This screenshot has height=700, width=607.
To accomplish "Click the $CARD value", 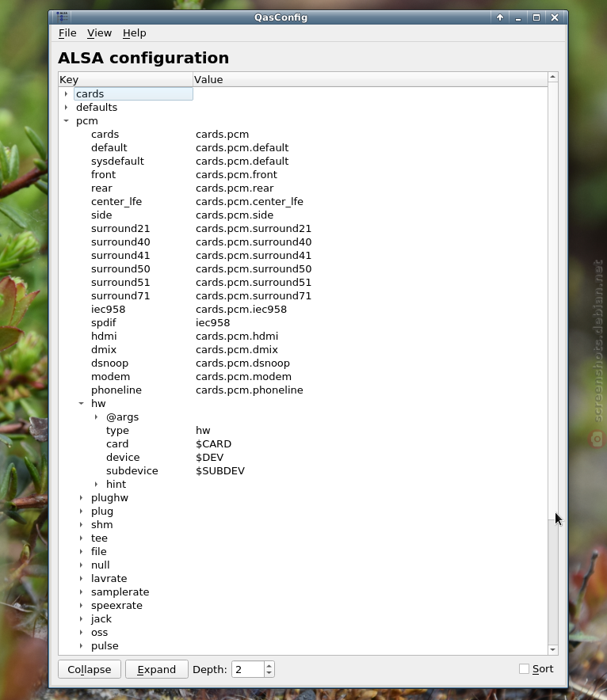I will 213,443.
